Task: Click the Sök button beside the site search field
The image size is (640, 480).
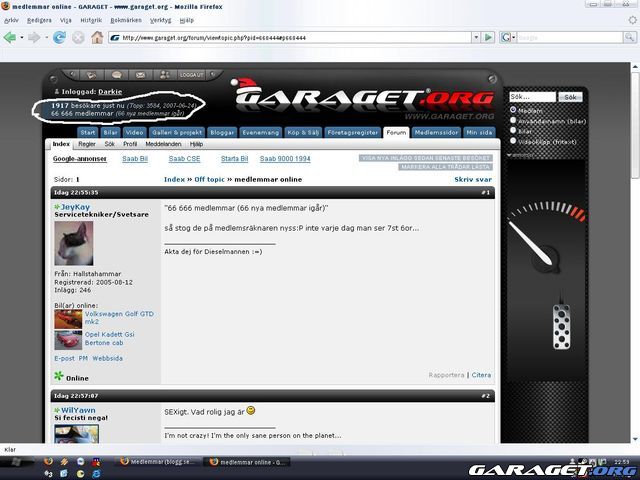Action: pyautogui.click(x=570, y=97)
